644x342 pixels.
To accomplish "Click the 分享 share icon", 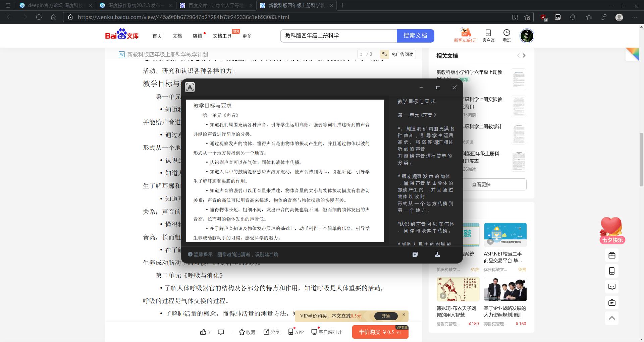I will click(x=266, y=332).
